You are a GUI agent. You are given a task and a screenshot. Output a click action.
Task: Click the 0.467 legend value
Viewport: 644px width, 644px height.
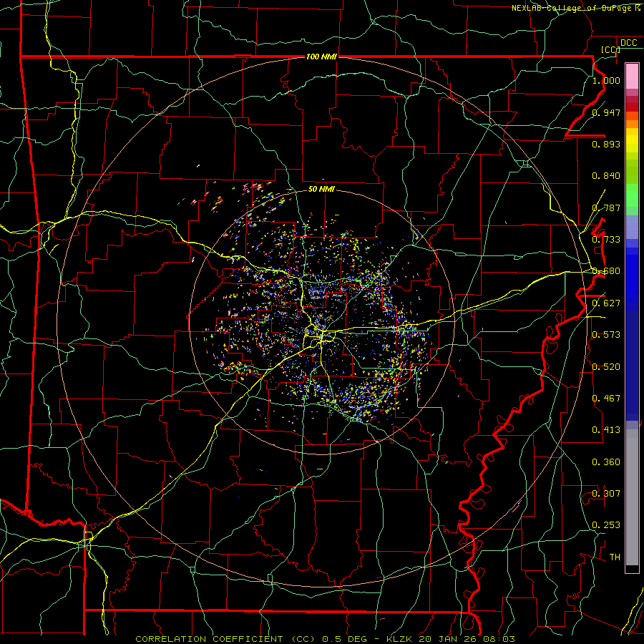click(606, 399)
